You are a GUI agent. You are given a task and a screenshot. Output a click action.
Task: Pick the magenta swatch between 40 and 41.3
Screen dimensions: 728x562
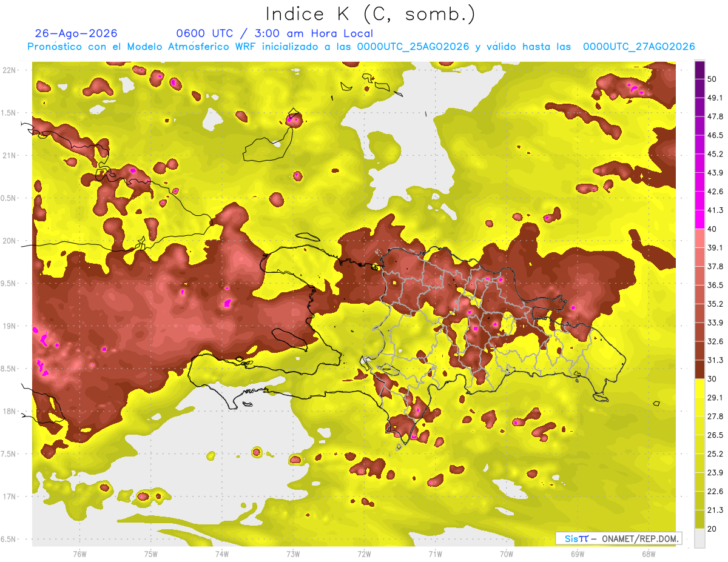pos(699,219)
